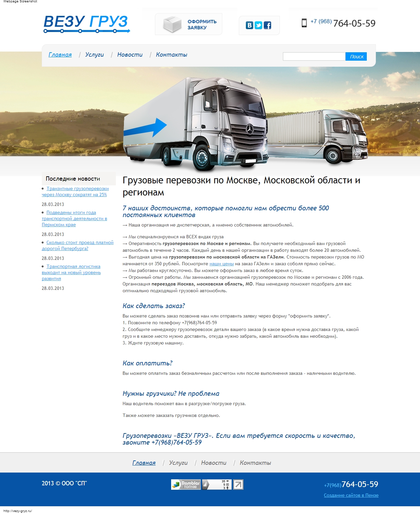Open Новости in top navigation
Image resolution: width=420 pixels, height=513 pixels.
coord(130,55)
